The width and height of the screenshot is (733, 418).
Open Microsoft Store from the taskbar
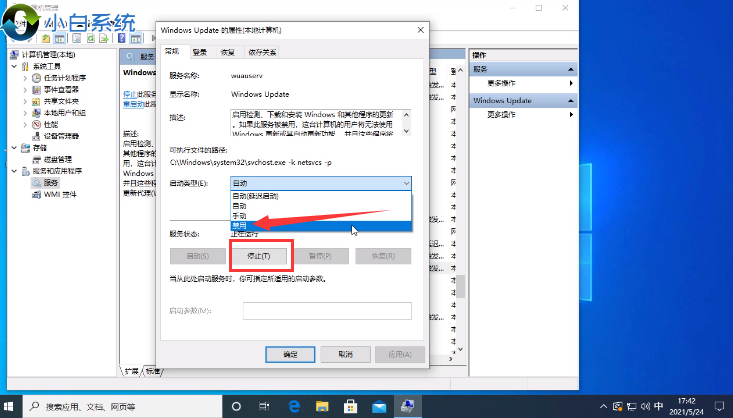coord(350,406)
